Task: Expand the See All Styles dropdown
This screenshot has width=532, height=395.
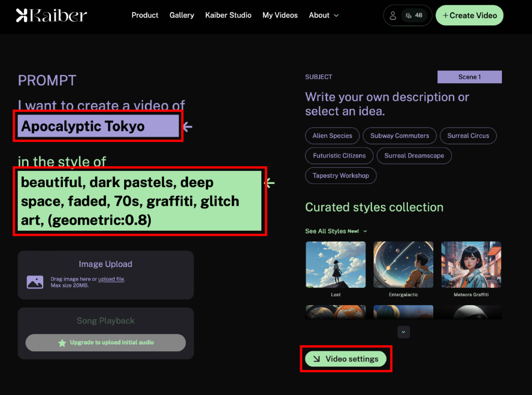Action: tap(336, 231)
